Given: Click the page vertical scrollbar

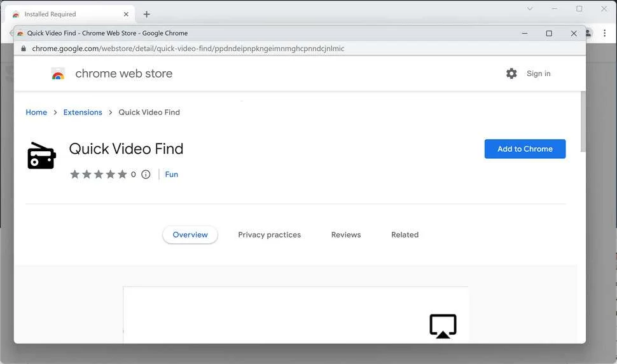Looking at the screenshot, I should point(583,121).
